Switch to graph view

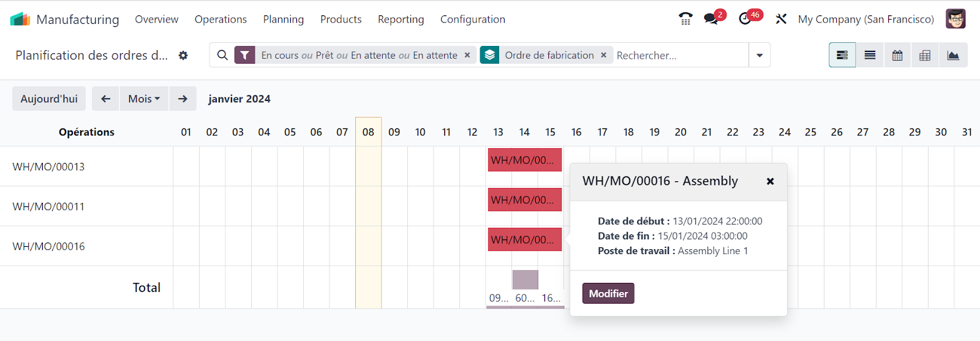(953, 55)
